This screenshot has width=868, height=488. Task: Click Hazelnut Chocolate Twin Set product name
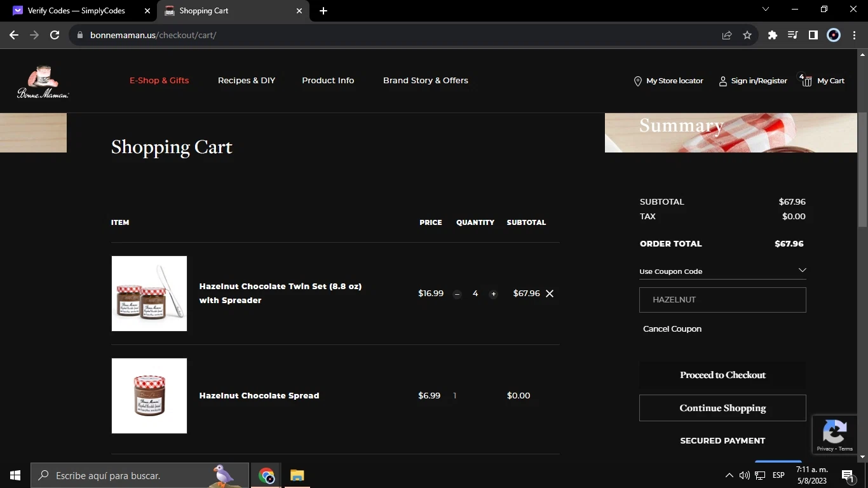point(280,294)
